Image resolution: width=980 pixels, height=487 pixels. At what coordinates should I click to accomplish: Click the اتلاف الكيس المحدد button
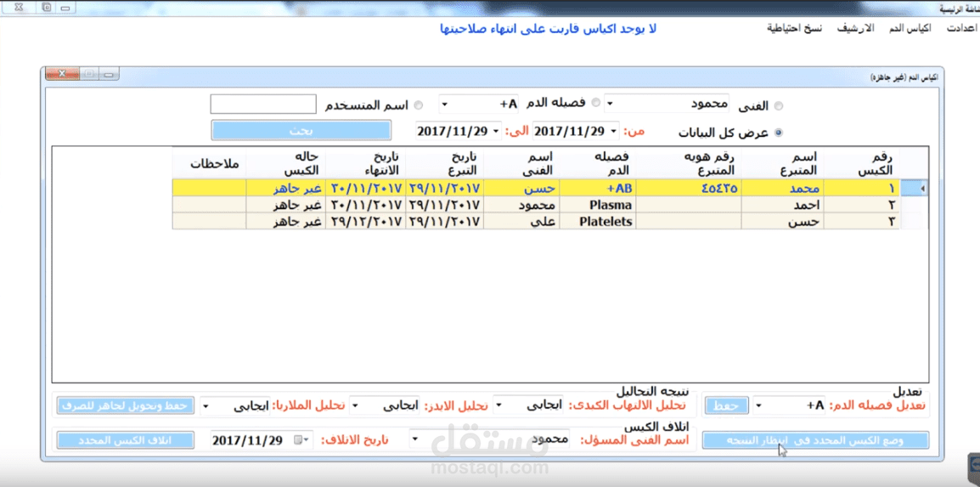(125, 439)
